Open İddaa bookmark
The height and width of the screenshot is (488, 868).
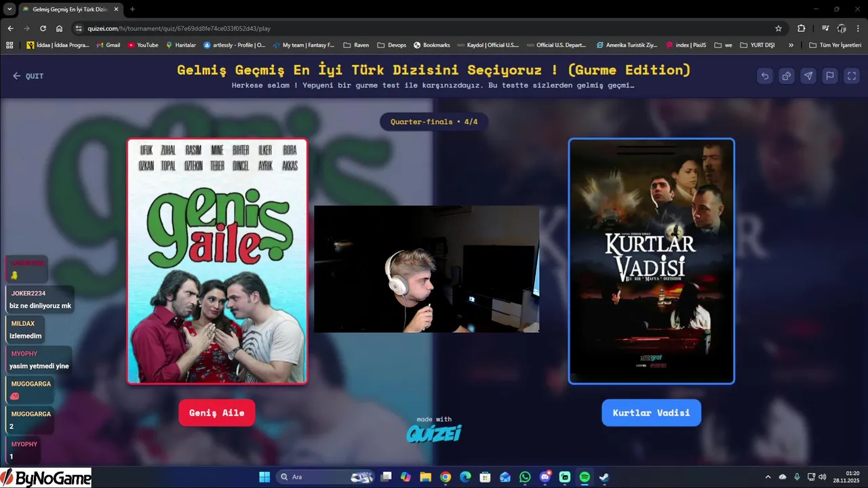click(58, 45)
